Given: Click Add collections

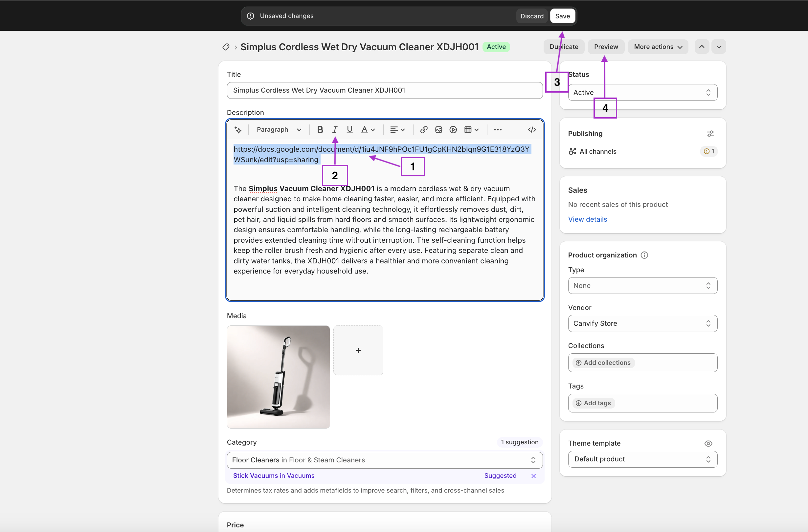Looking at the screenshot, I should click(603, 363).
